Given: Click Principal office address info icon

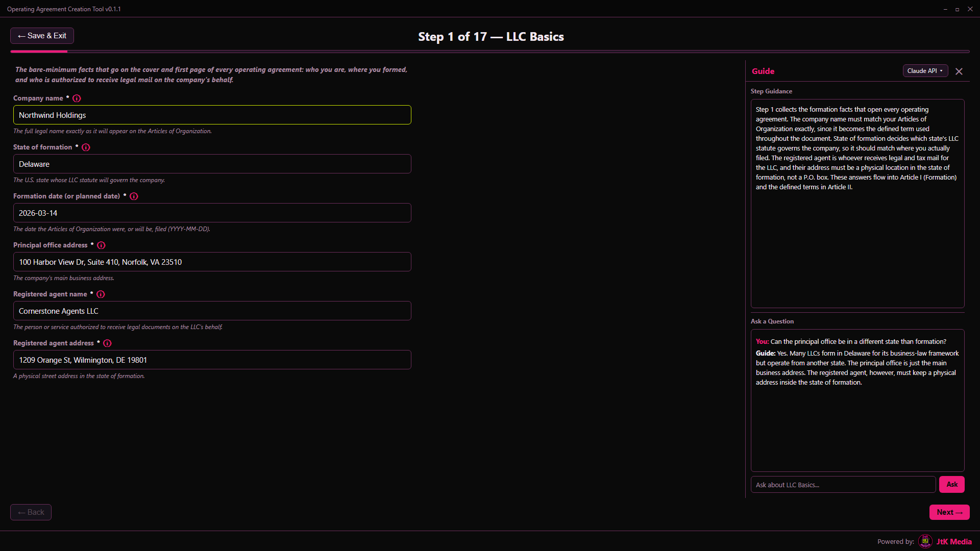Looking at the screenshot, I should click(101, 245).
